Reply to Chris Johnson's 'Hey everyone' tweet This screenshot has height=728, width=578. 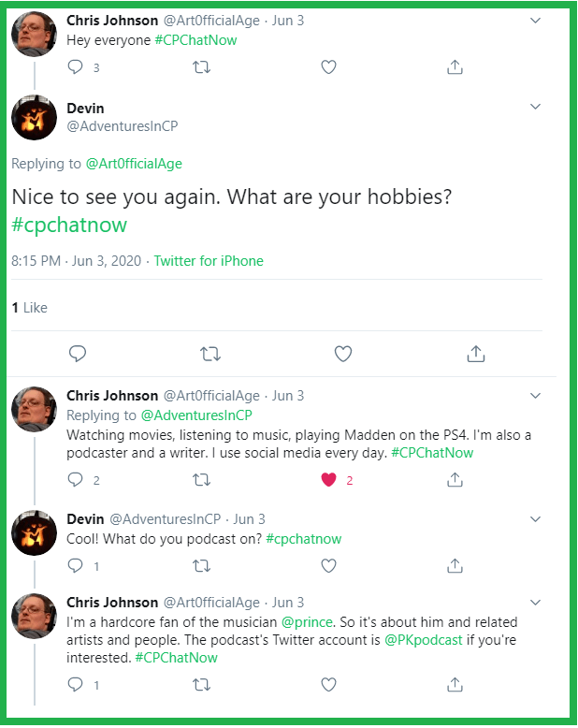(x=78, y=67)
